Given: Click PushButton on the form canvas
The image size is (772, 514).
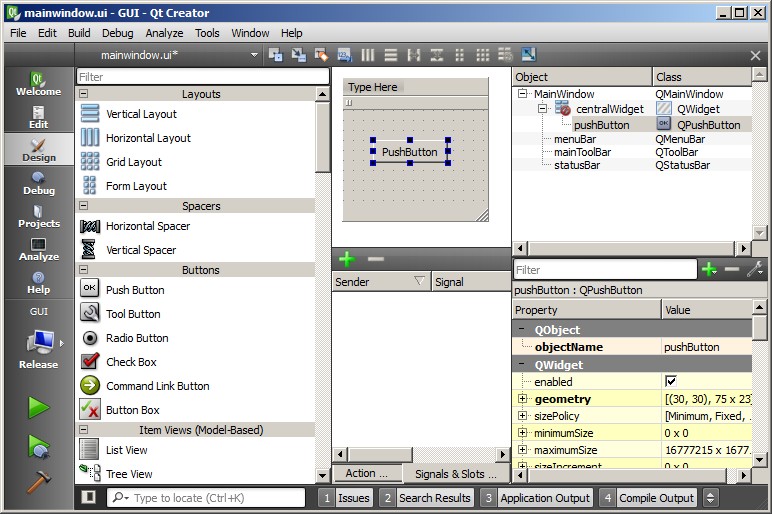Looking at the screenshot, I should 410,152.
